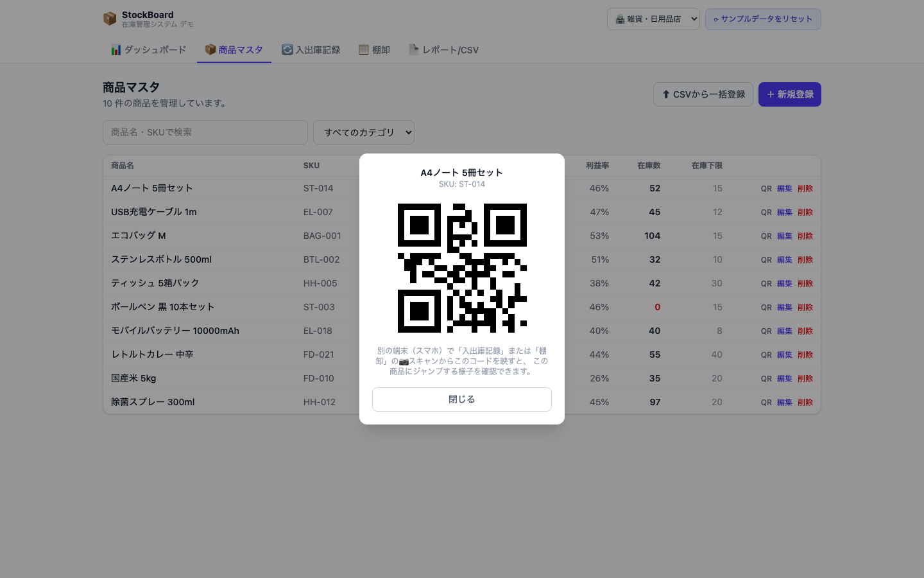Image resolution: width=924 pixels, height=578 pixels.
Task: Open the ダッシュボード tab
Action: (149, 50)
